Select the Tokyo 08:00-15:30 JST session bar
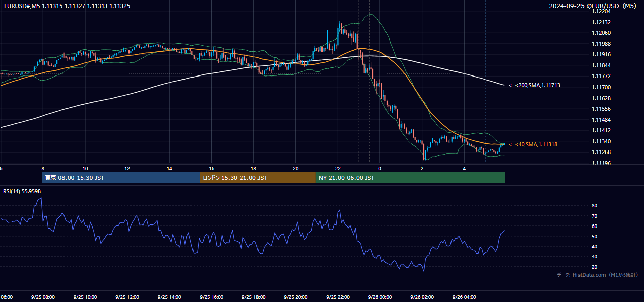 pos(121,178)
